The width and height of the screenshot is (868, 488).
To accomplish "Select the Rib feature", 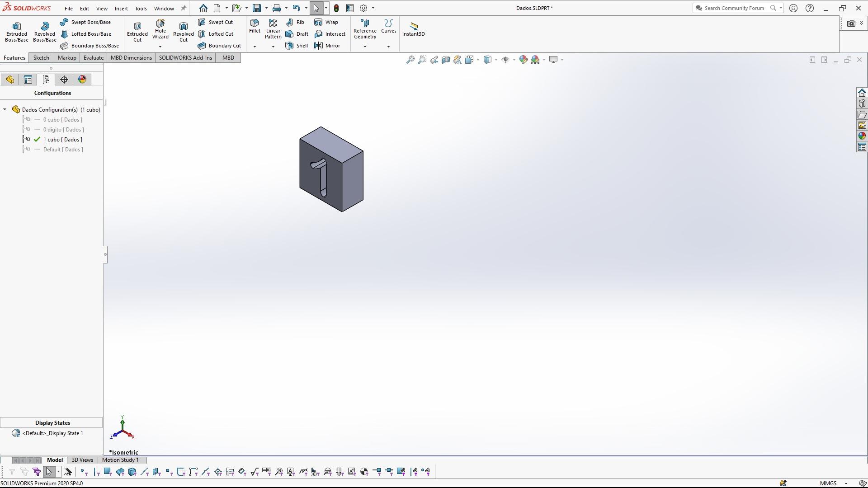I will coord(295,22).
